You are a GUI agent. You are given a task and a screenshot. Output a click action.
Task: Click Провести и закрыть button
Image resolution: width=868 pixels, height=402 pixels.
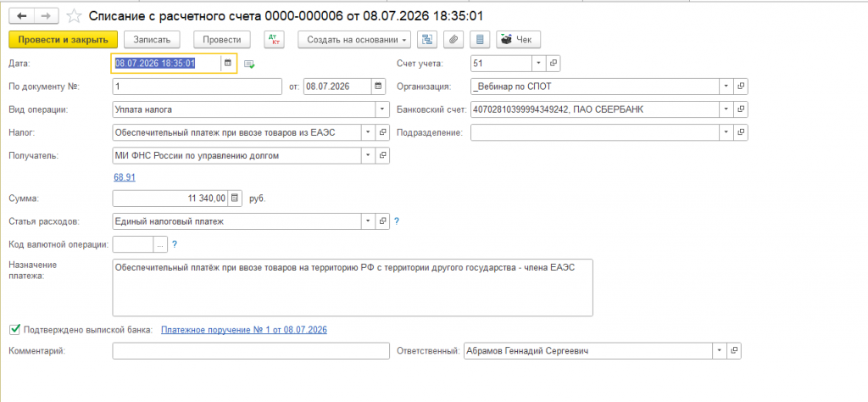(63, 39)
